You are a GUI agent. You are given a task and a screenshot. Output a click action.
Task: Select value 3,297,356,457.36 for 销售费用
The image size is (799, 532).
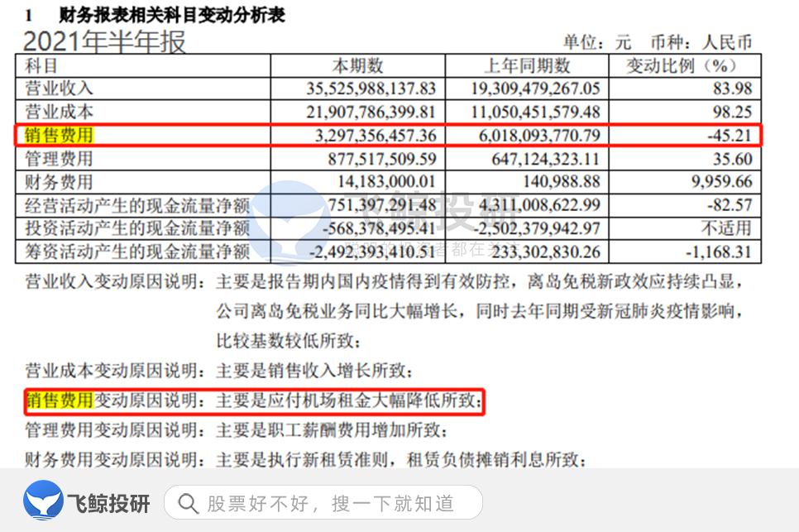click(x=376, y=136)
